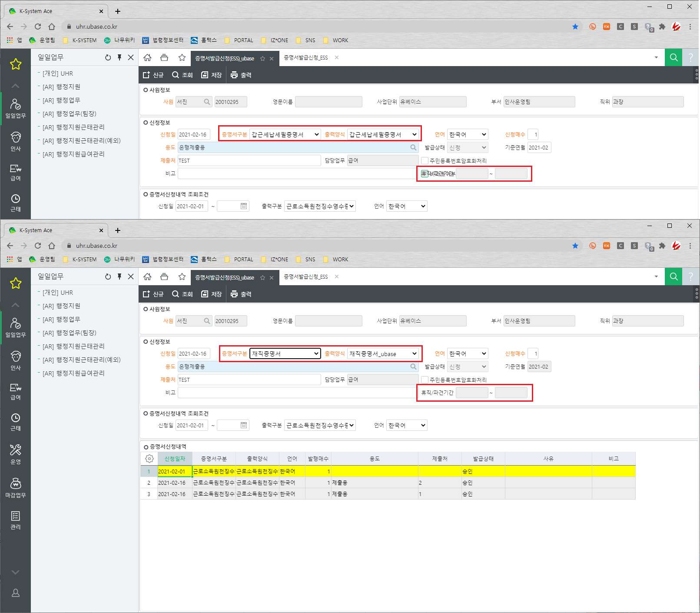Click 사원 lookup magnifier in bottom window

[207, 321]
